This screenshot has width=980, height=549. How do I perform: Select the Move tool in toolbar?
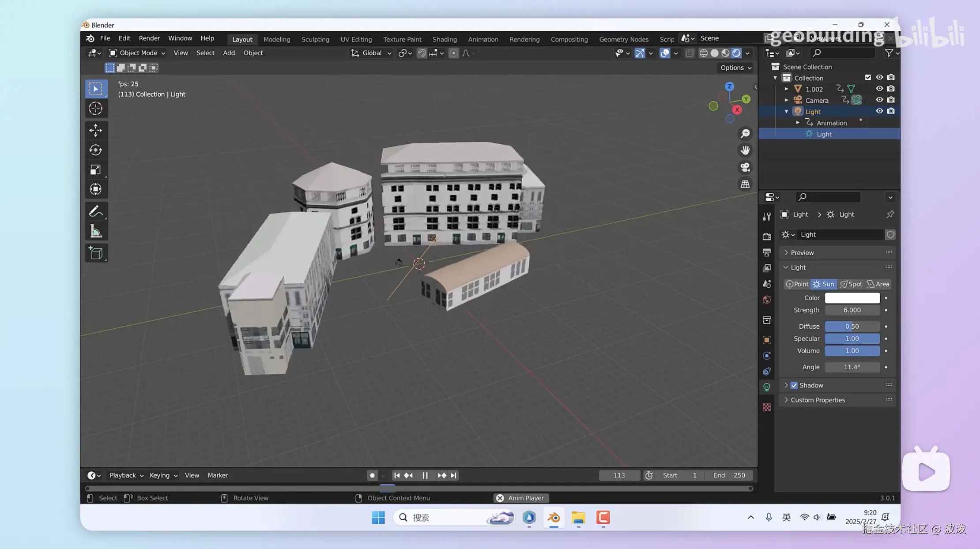[95, 130]
